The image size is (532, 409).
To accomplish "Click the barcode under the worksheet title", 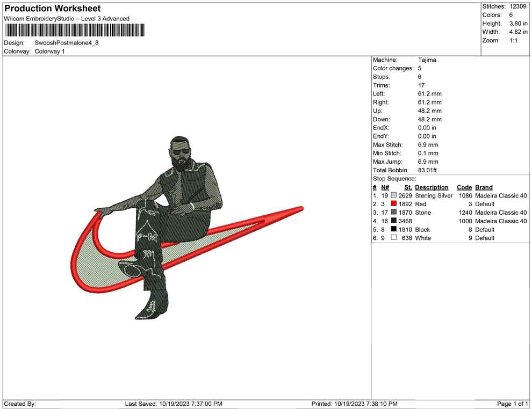I will tap(74, 30).
